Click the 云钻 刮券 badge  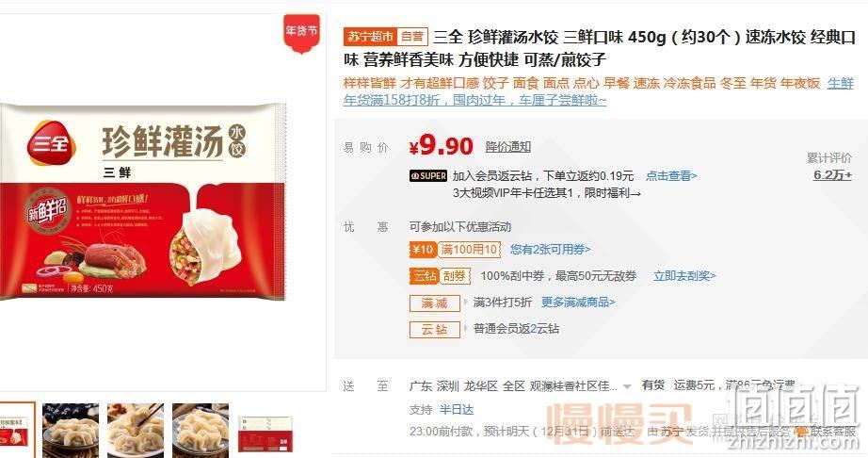(x=440, y=276)
